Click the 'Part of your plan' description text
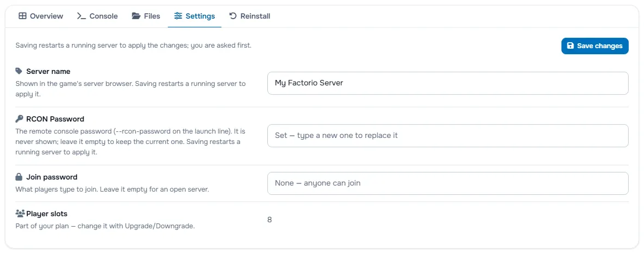Screen dimensions: 644x254 pyautogui.click(x=105, y=226)
